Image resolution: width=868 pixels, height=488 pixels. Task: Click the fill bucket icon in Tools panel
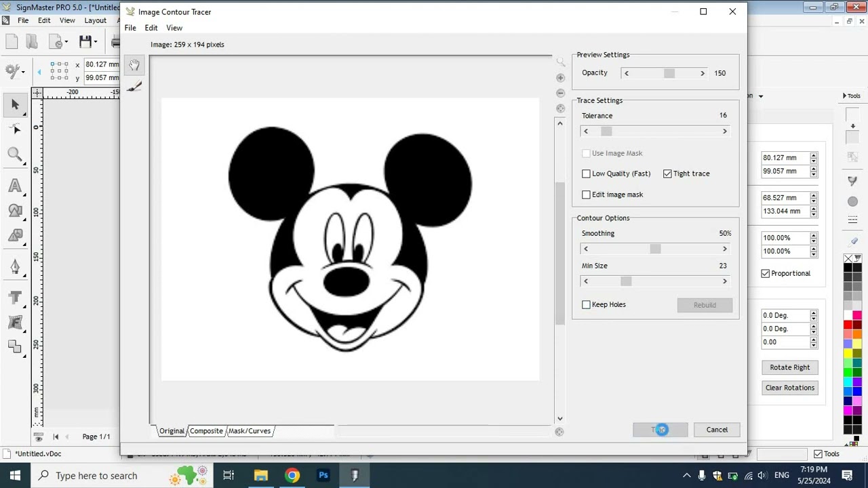coord(853,182)
